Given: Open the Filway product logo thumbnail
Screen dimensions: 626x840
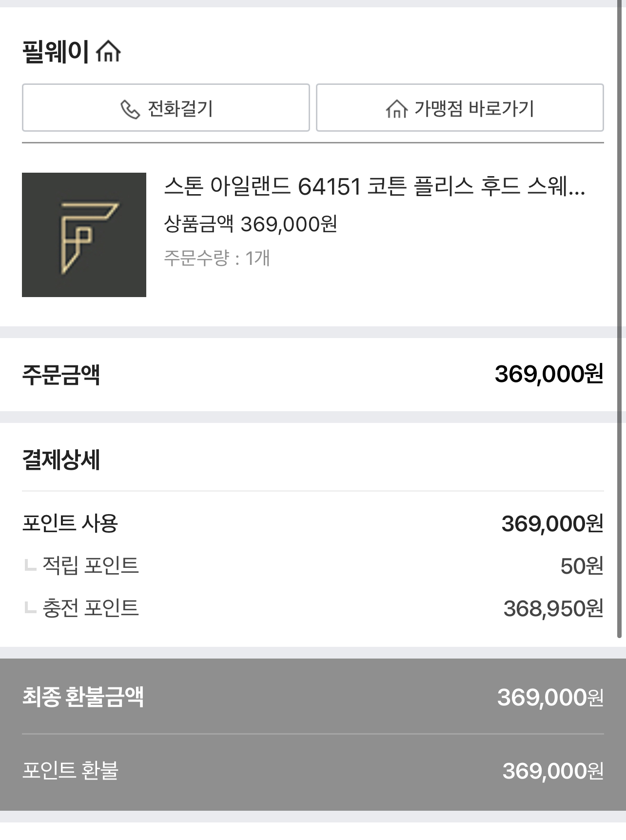Looking at the screenshot, I should pos(84,235).
